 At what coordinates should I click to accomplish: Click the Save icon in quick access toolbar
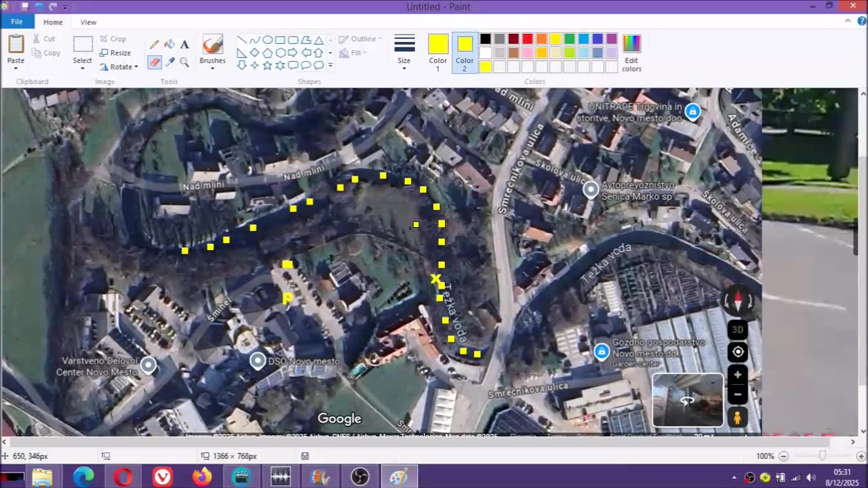25,7
